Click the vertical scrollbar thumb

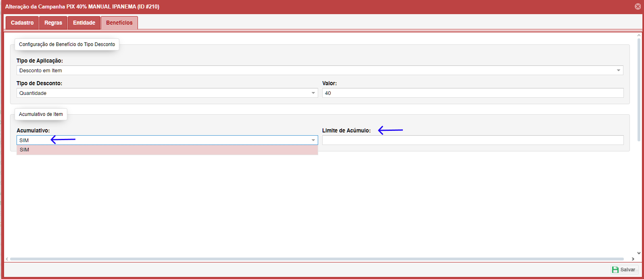pyautogui.click(x=639, y=89)
